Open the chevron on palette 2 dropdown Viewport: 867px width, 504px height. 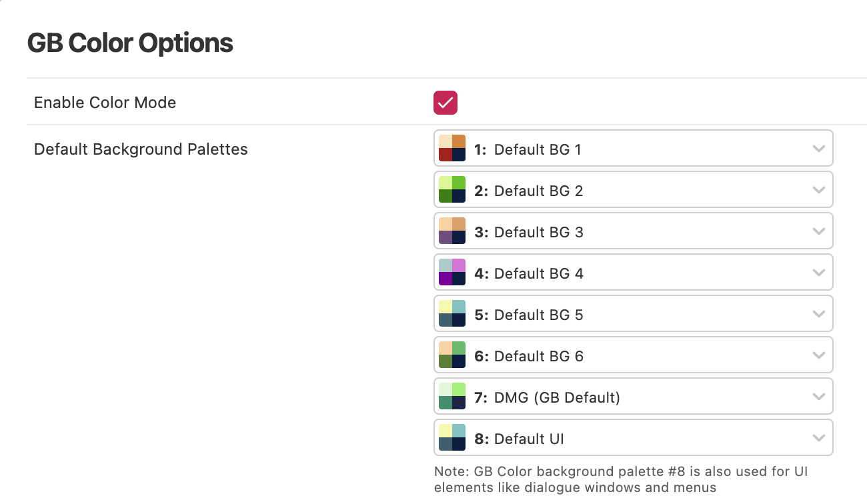tap(819, 190)
